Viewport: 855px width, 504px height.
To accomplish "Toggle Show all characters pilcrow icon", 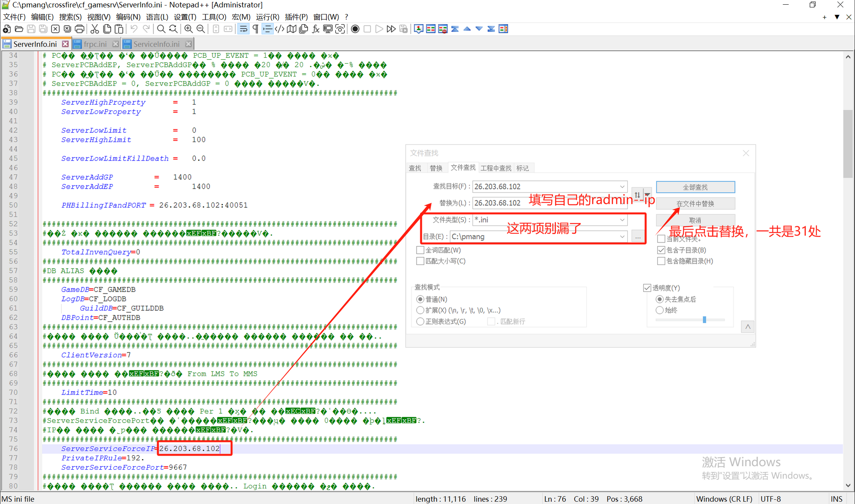I will pos(255,29).
